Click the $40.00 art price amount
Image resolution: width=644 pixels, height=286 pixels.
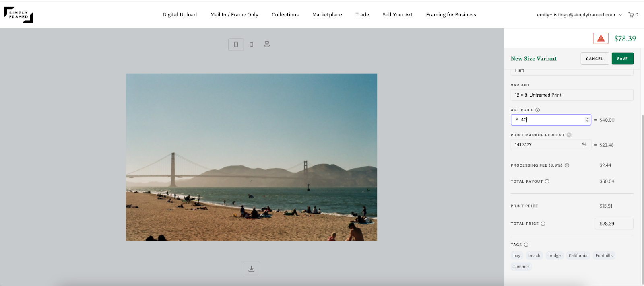coord(607,120)
